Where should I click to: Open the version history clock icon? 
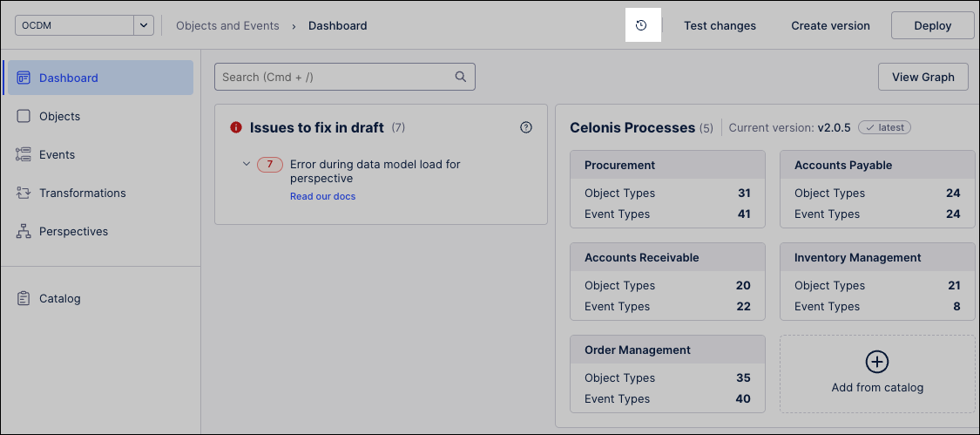coord(641,25)
